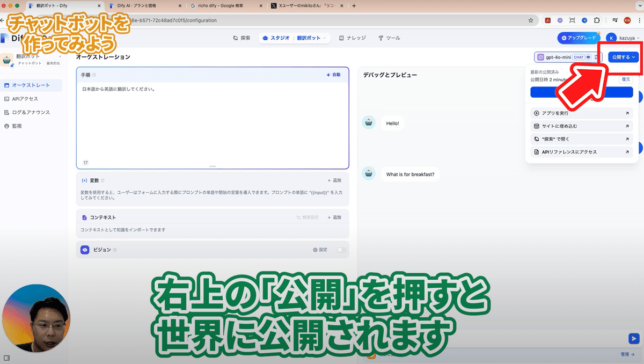Add a variable with 変数 追加 button
The image size is (644, 364).
[334, 180]
